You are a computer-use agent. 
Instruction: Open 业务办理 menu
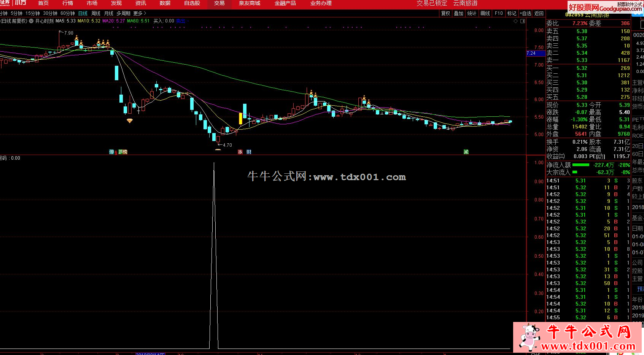click(x=321, y=3)
